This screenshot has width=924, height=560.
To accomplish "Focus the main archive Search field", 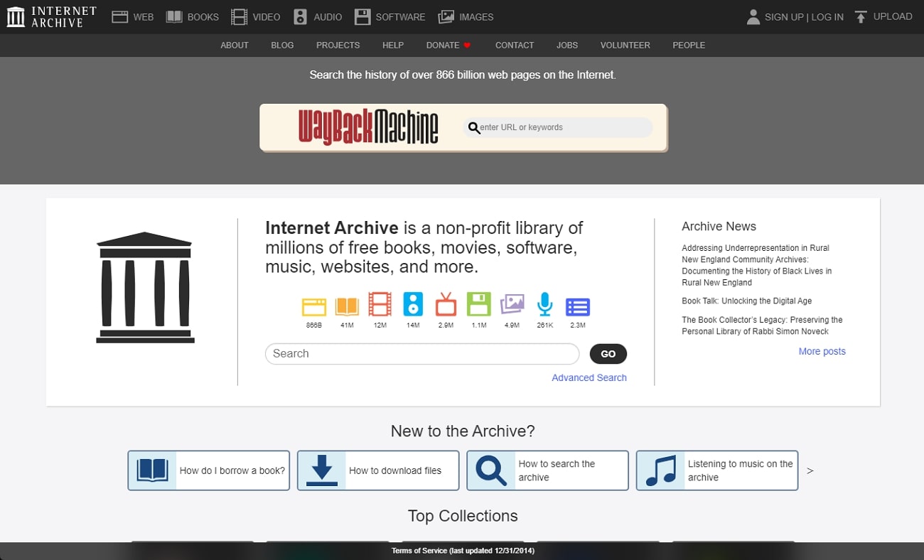I will (422, 354).
